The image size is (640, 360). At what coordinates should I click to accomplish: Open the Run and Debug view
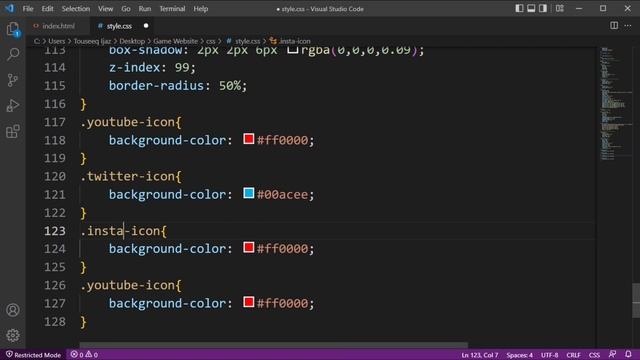point(13,106)
